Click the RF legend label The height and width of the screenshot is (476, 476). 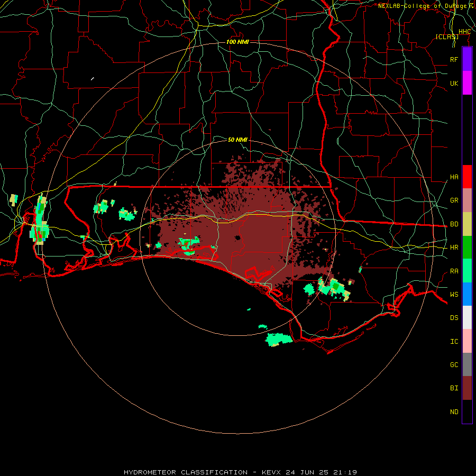(x=454, y=59)
